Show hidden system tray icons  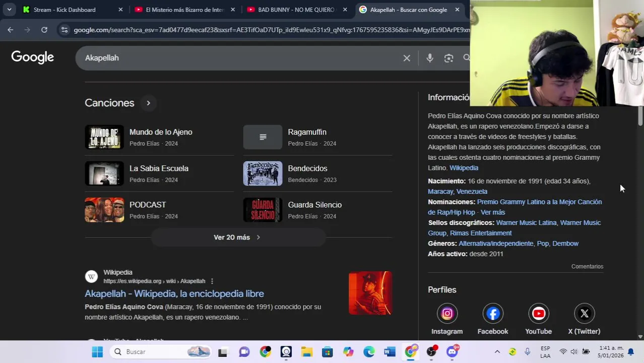point(497,352)
